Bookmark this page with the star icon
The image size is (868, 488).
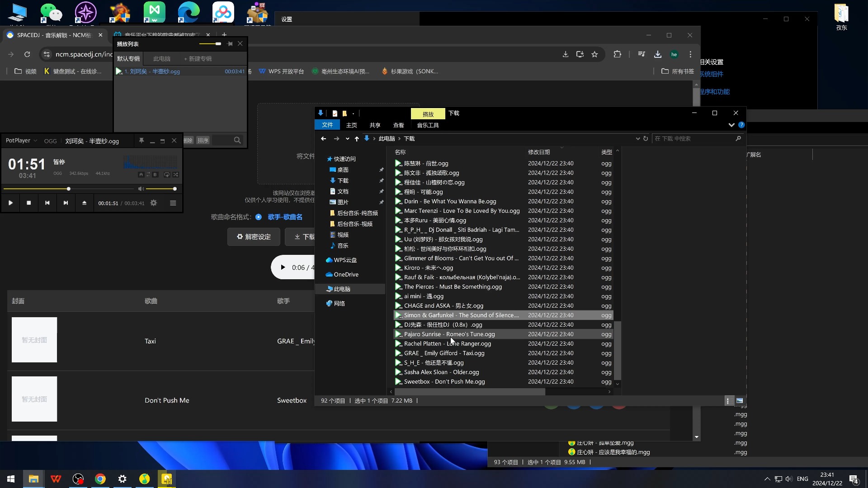(x=594, y=54)
